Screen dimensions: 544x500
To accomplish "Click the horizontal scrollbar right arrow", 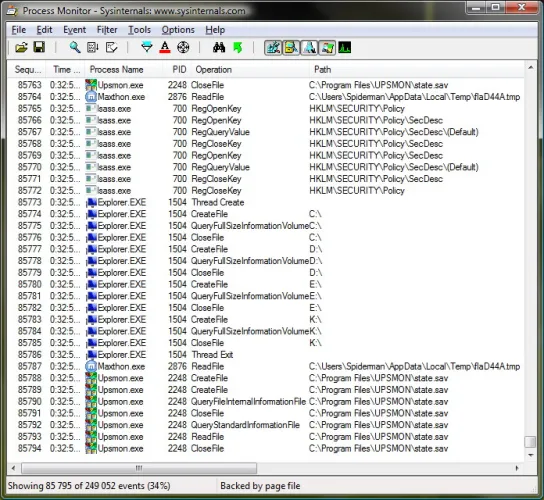I will click(517, 468).
